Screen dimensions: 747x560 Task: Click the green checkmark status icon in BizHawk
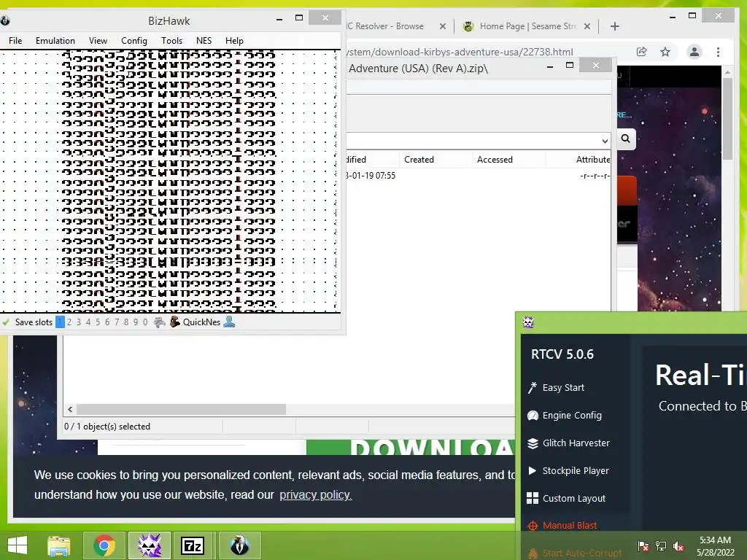(6, 322)
